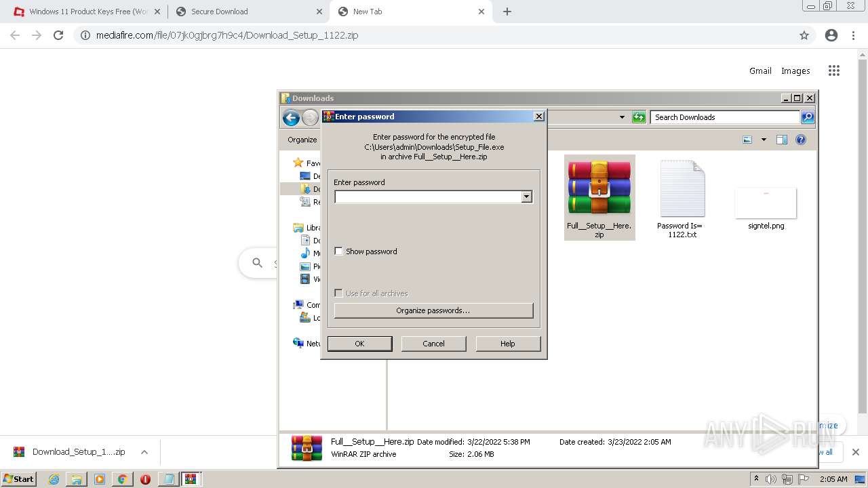Click the green refresh icon in Explorer
The height and width of the screenshot is (488, 868).
click(639, 117)
